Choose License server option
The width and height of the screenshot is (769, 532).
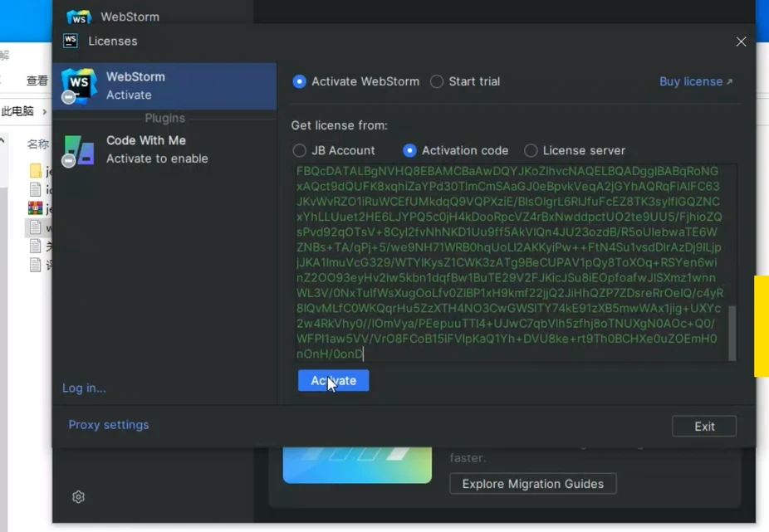[531, 150]
